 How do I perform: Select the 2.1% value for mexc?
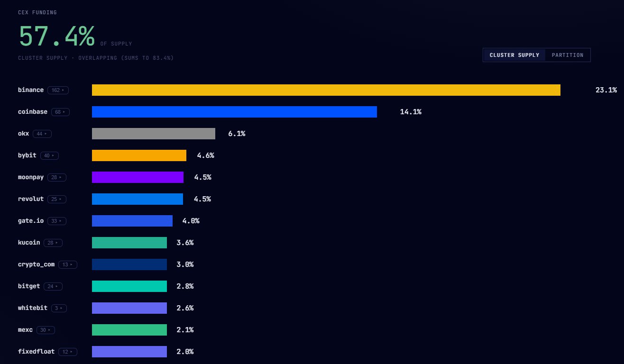(185, 330)
